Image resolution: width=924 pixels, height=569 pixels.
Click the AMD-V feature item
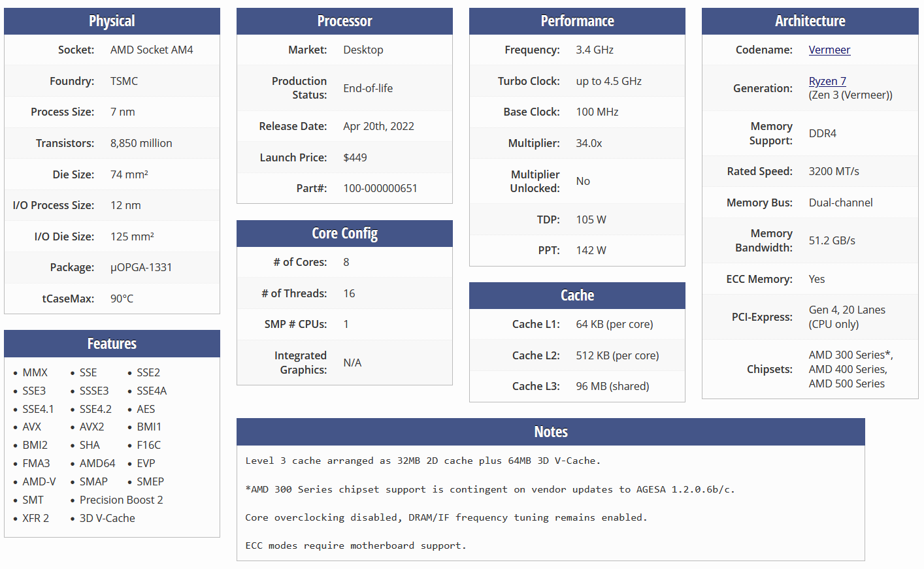[39, 481]
